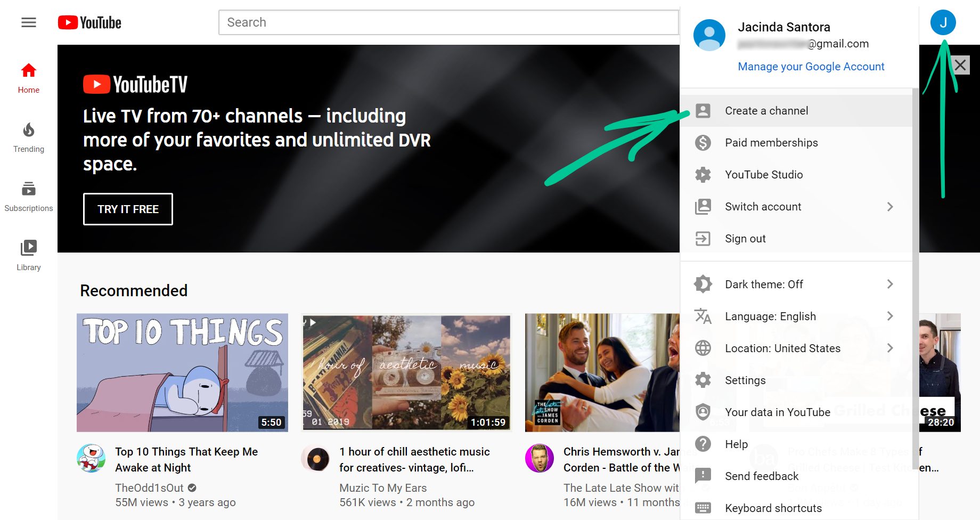Select Keyboard shortcuts in the menu
The image size is (980, 520).
797,508
